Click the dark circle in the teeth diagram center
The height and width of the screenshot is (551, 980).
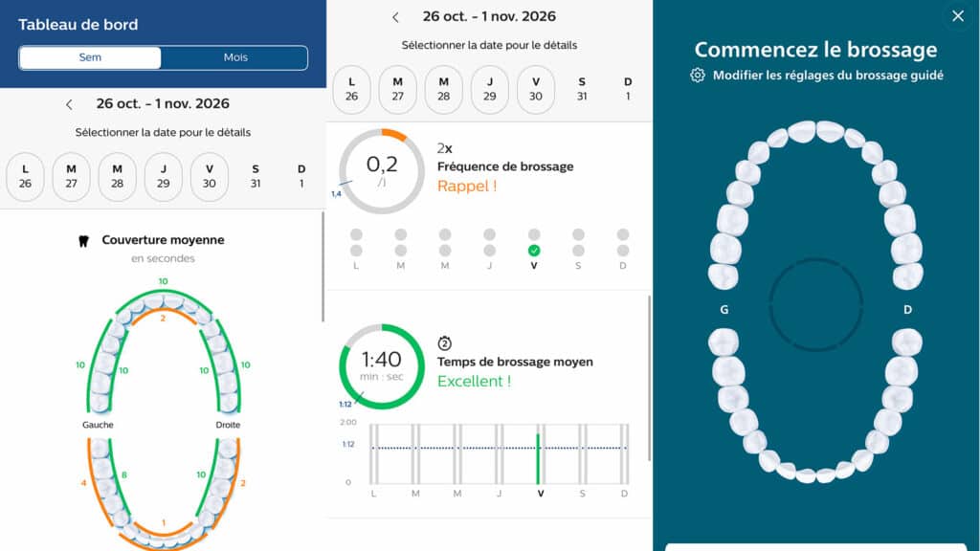(x=815, y=305)
